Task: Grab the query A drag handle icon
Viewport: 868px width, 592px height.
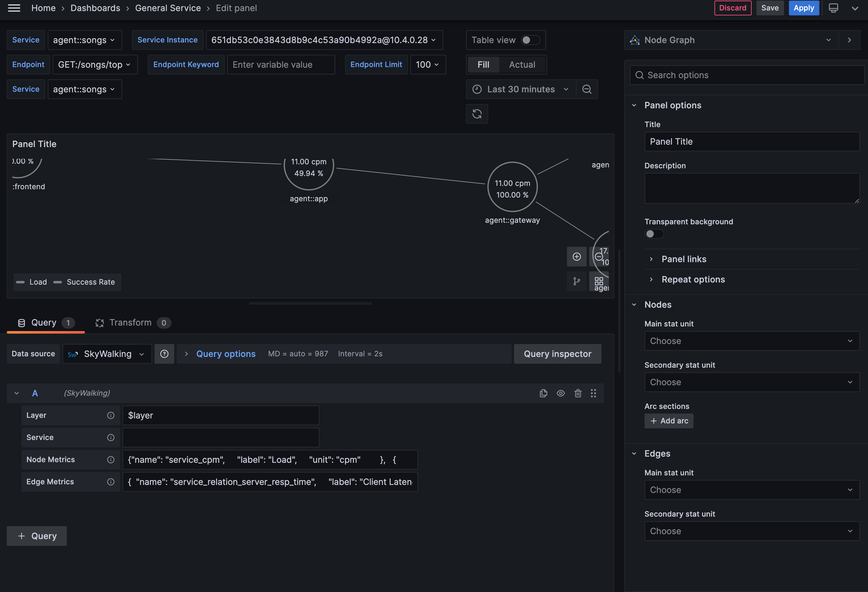Action: [x=593, y=393]
